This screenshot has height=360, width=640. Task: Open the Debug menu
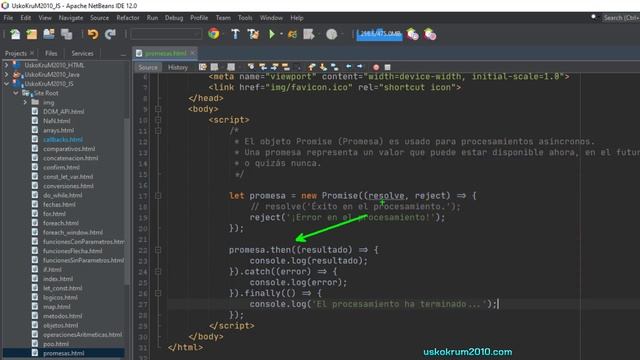[174, 18]
